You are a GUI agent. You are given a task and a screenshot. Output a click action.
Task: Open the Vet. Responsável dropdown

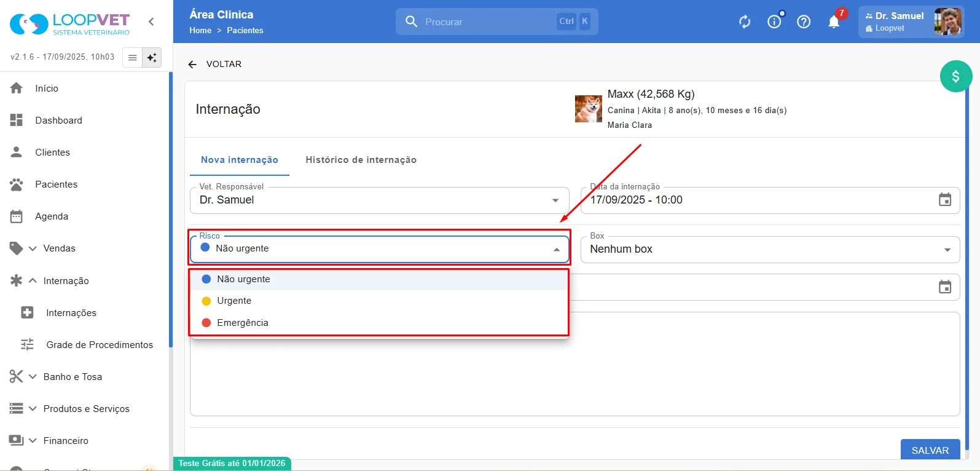(379, 200)
